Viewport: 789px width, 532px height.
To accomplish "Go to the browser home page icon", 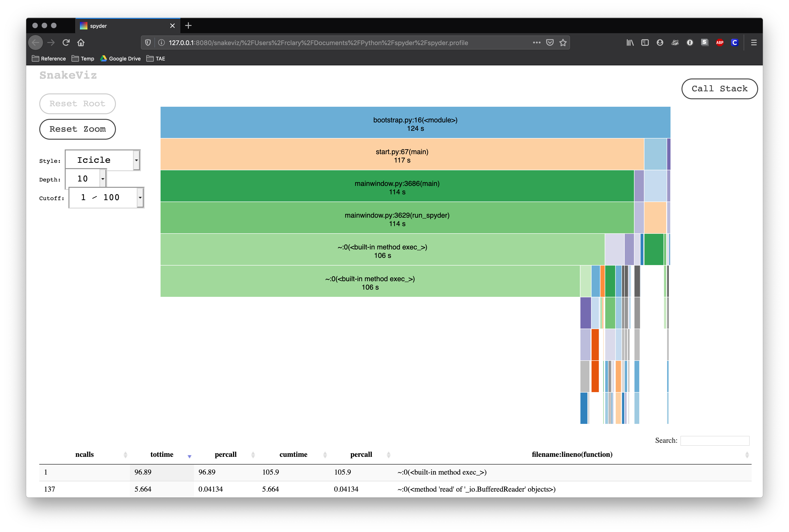I will tap(81, 43).
